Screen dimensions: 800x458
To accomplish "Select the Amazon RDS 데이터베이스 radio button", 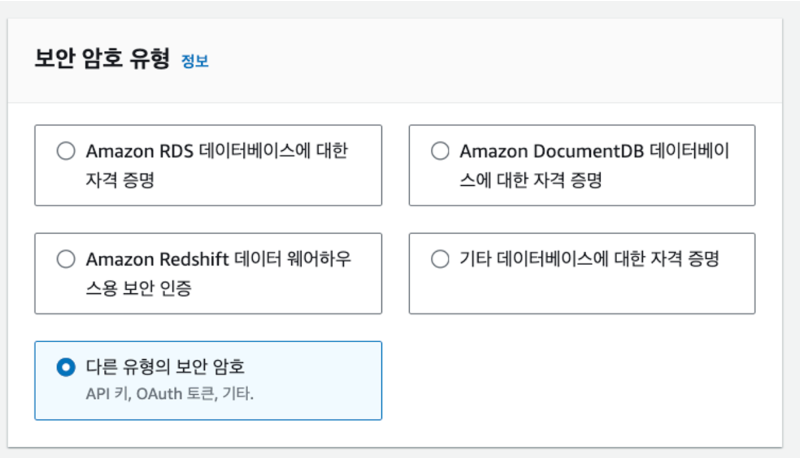I will [66, 151].
